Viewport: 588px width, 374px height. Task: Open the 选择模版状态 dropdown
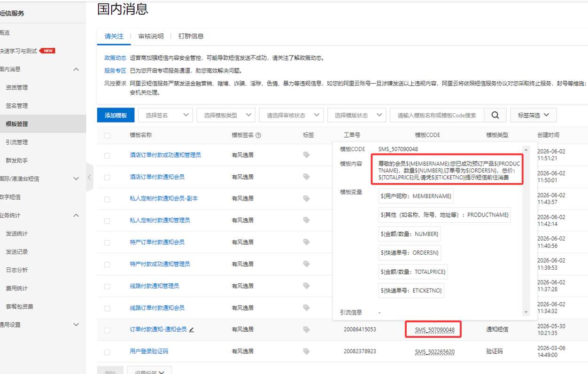[x=356, y=115]
